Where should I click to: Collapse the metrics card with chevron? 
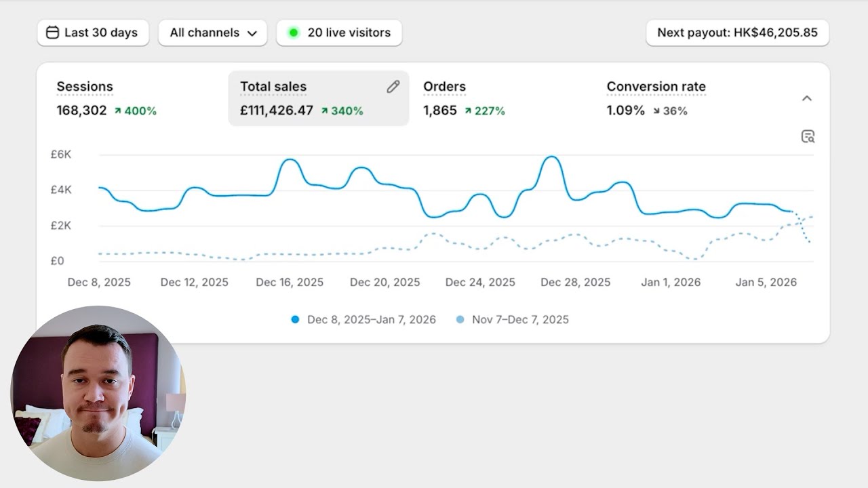[x=807, y=98]
